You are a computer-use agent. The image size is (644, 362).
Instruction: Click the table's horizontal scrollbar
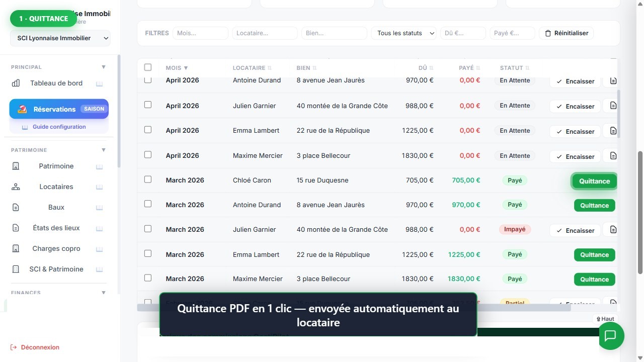pyautogui.click(x=354, y=308)
